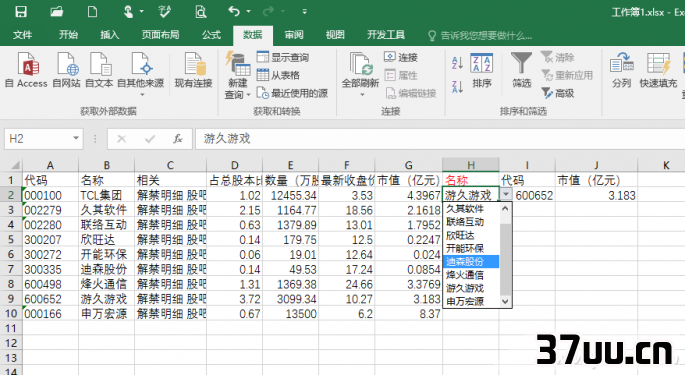Choose 烽火通信 from the dropdown list
The height and width of the screenshot is (375, 685).
pyautogui.click(x=471, y=275)
